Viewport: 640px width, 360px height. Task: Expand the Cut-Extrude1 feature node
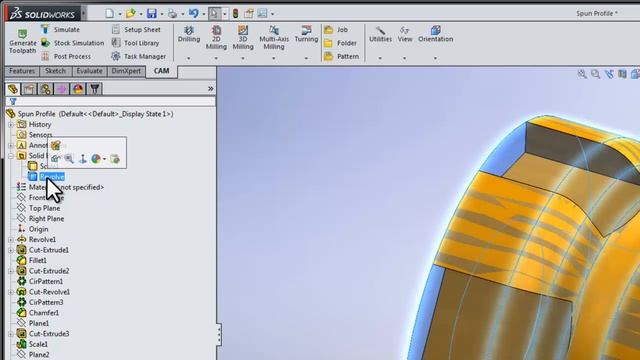pyautogui.click(x=11, y=250)
